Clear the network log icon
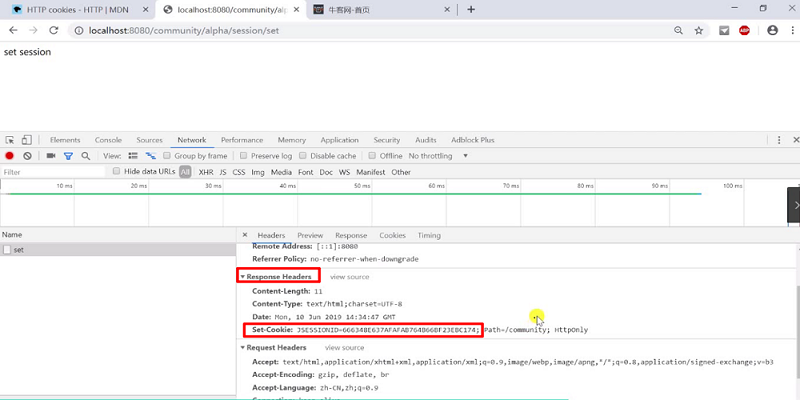 pos(28,156)
